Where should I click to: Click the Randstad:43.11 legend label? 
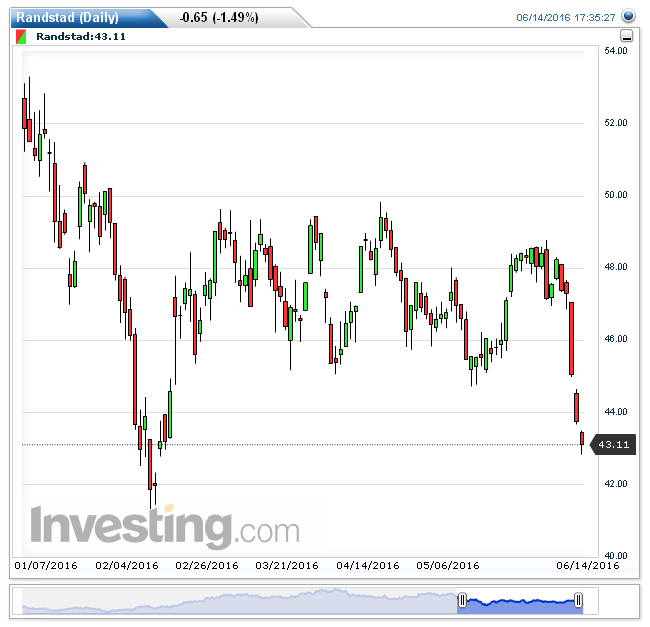pos(81,36)
